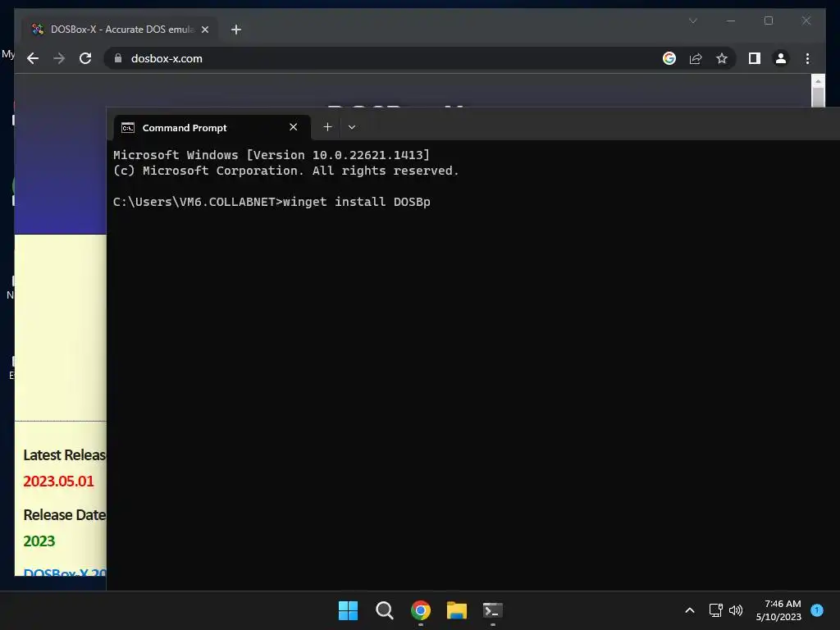Click Chrome forward navigation arrow
This screenshot has width=840, height=630.
coord(59,58)
